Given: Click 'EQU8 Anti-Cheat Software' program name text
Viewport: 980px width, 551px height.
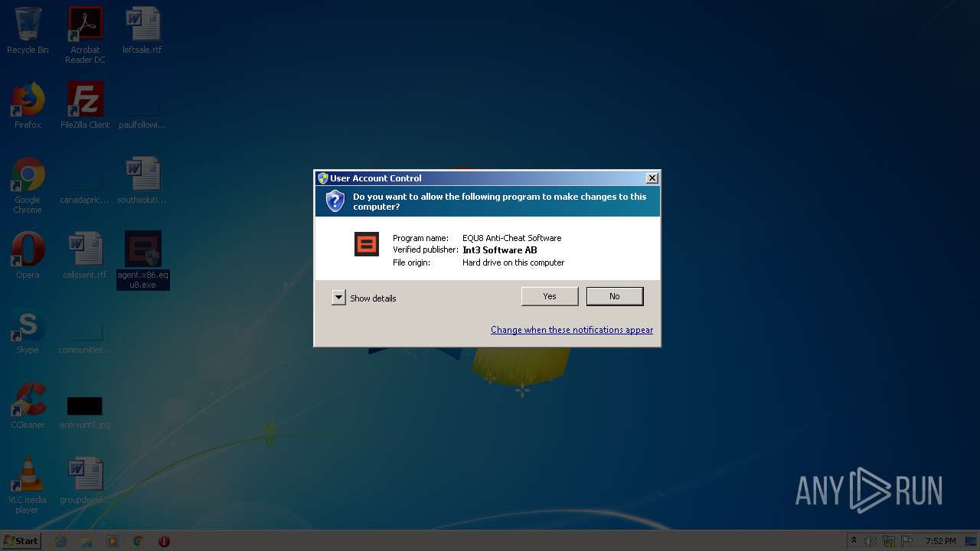Looking at the screenshot, I should [x=512, y=238].
